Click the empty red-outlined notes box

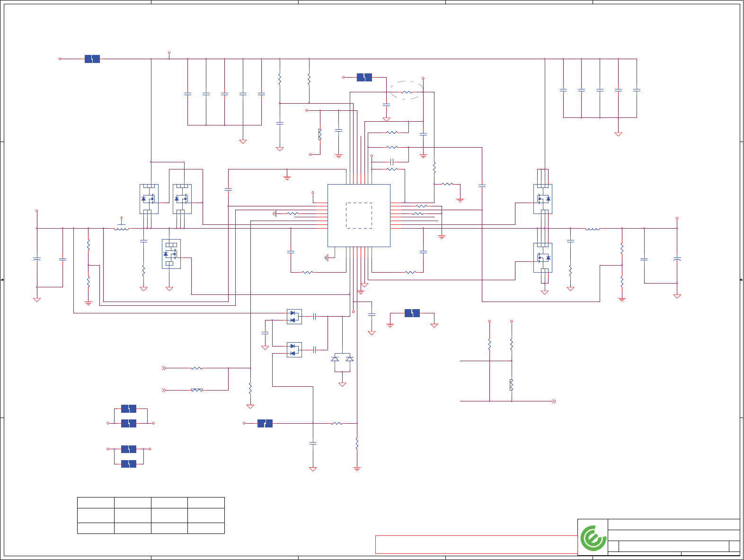coord(476,544)
